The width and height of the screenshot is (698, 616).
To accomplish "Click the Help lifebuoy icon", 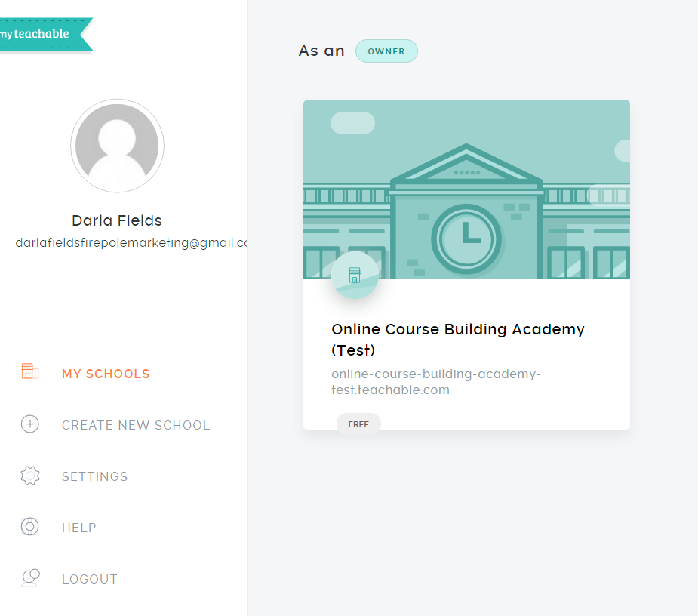I will coord(30,527).
